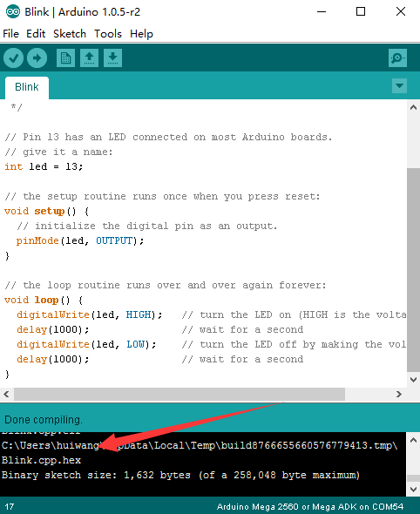This screenshot has height=514, width=420.
Task: Click the 'loop routine runs over' comment
Action: 166,285
